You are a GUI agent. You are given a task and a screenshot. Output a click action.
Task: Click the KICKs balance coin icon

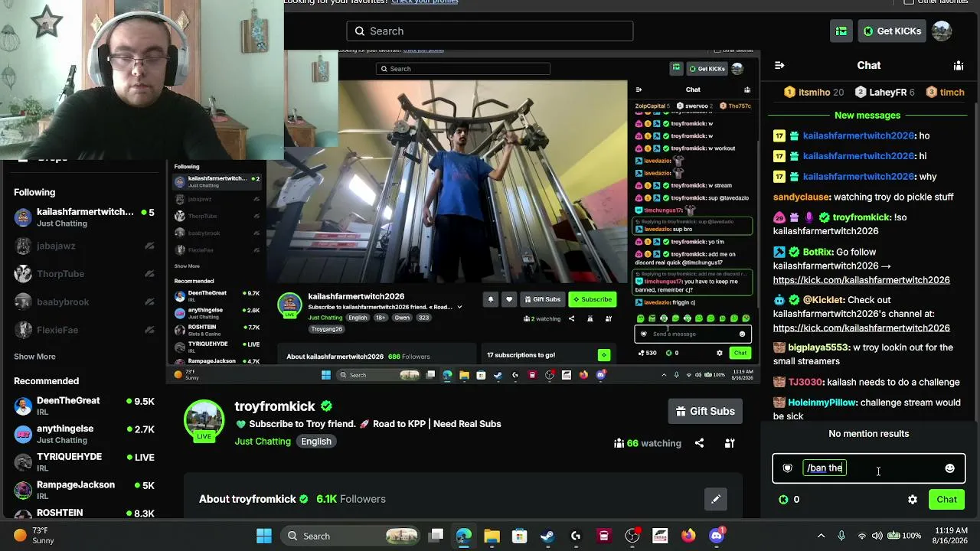pyautogui.click(x=783, y=500)
